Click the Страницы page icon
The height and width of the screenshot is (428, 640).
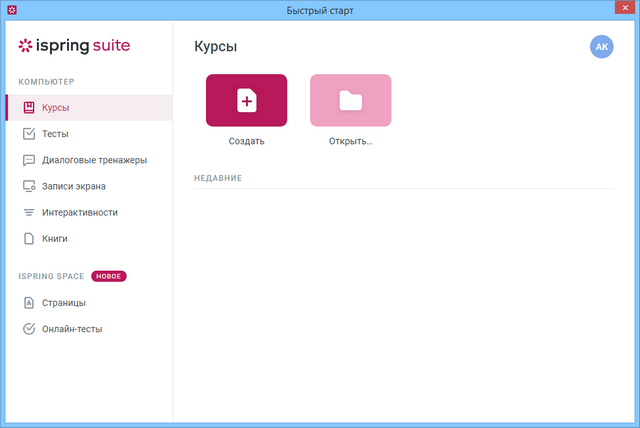(29, 302)
